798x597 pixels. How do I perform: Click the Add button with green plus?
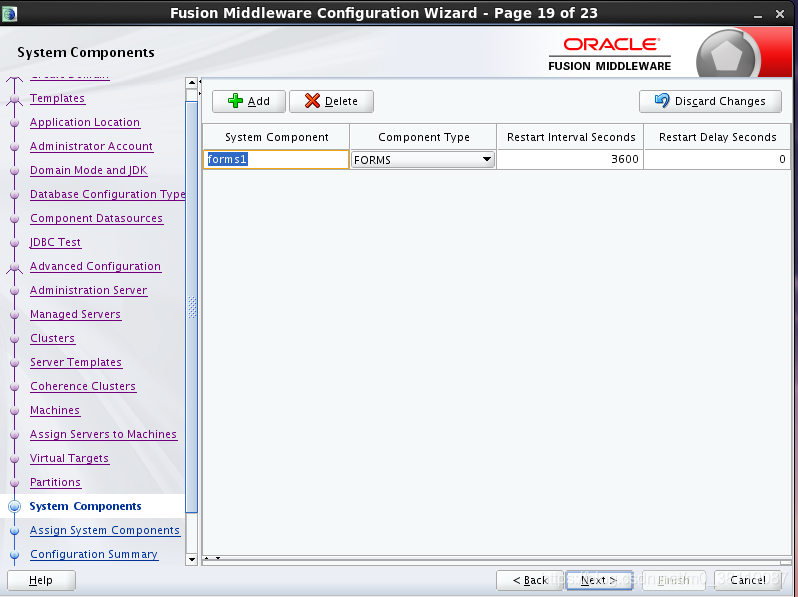click(249, 101)
